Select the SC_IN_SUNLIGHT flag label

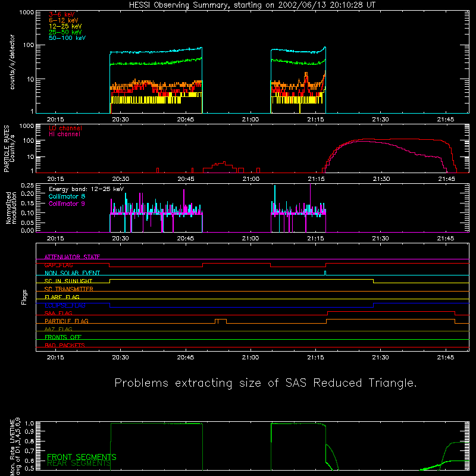(x=68, y=281)
